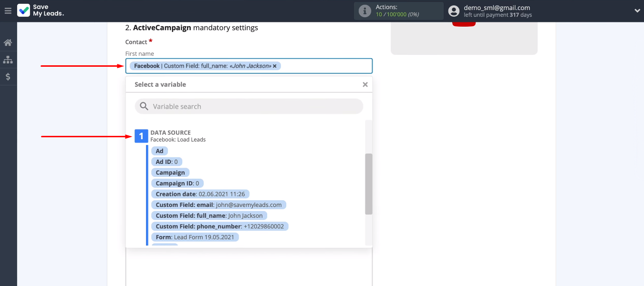The width and height of the screenshot is (644, 286).
Task: Click the search magnifier icon
Action: pos(144,106)
